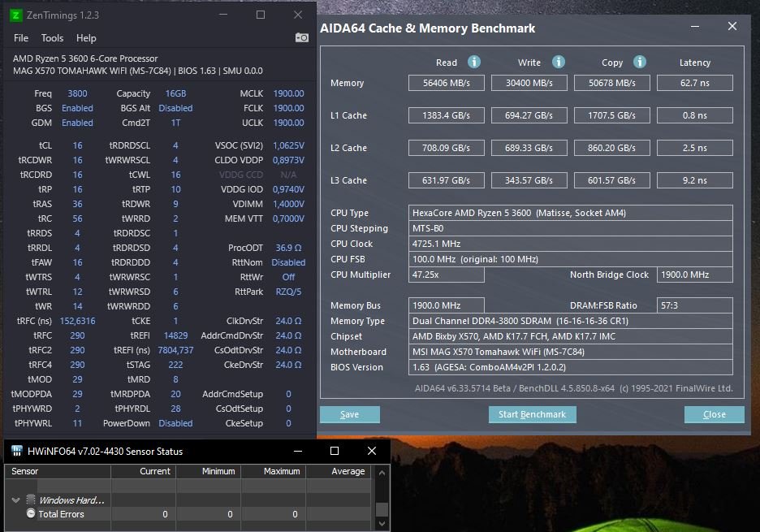Click the Cmd2T value 1T
The height and width of the screenshot is (532, 760).
[175, 123]
